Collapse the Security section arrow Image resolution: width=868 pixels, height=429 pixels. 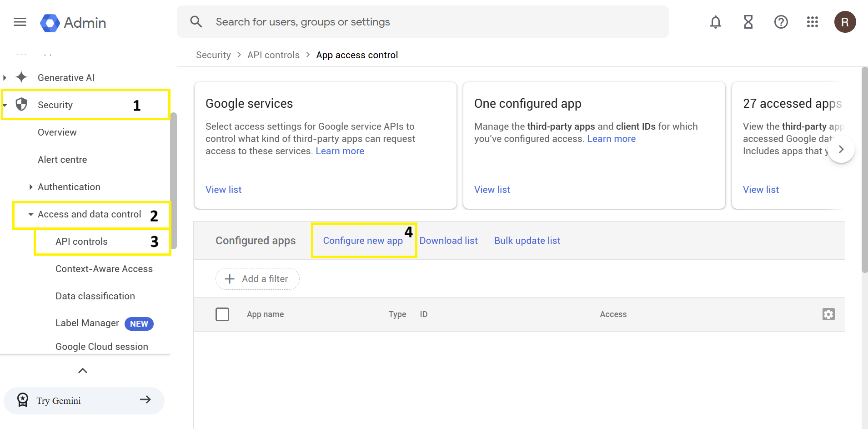coord(5,105)
